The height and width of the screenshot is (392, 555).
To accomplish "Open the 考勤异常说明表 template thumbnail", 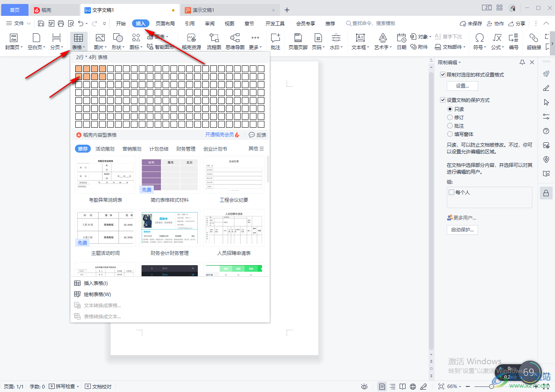I will pos(105,175).
